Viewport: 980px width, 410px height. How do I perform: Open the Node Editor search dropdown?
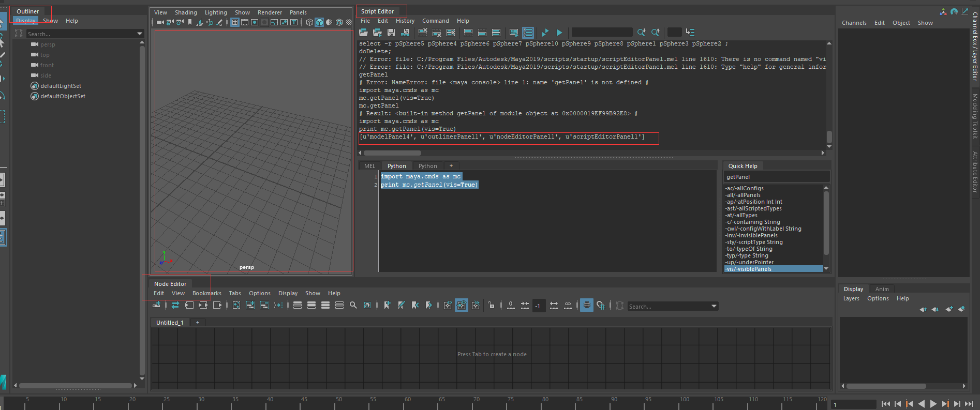pos(714,307)
